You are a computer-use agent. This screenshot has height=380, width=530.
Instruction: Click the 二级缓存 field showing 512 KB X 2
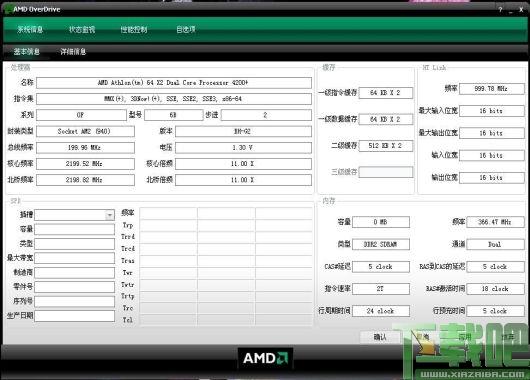tap(386, 146)
